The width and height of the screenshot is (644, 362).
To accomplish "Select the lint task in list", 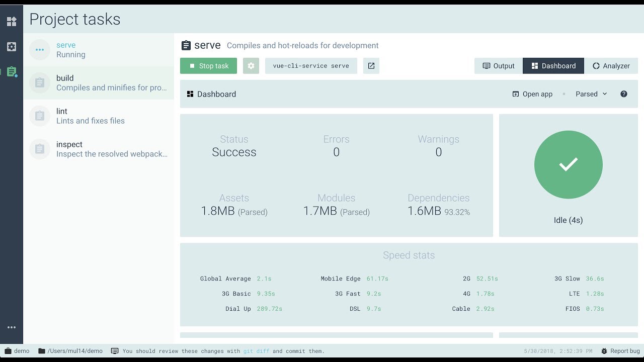I will tap(99, 116).
